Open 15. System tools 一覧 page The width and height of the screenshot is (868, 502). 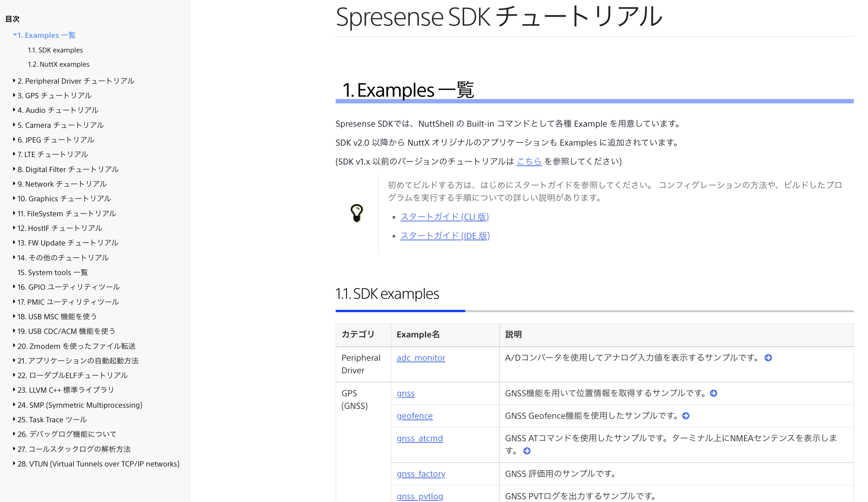(52, 272)
